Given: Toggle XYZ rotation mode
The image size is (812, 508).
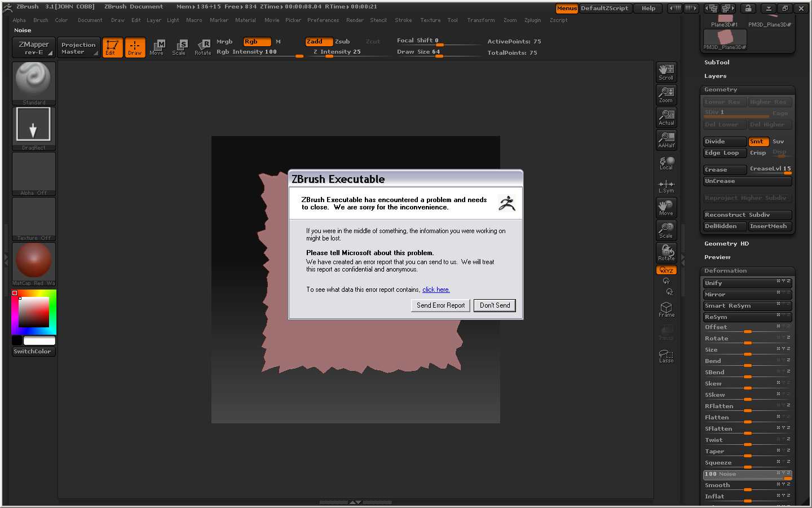Looking at the screenshot, I should tap(667, 270).
